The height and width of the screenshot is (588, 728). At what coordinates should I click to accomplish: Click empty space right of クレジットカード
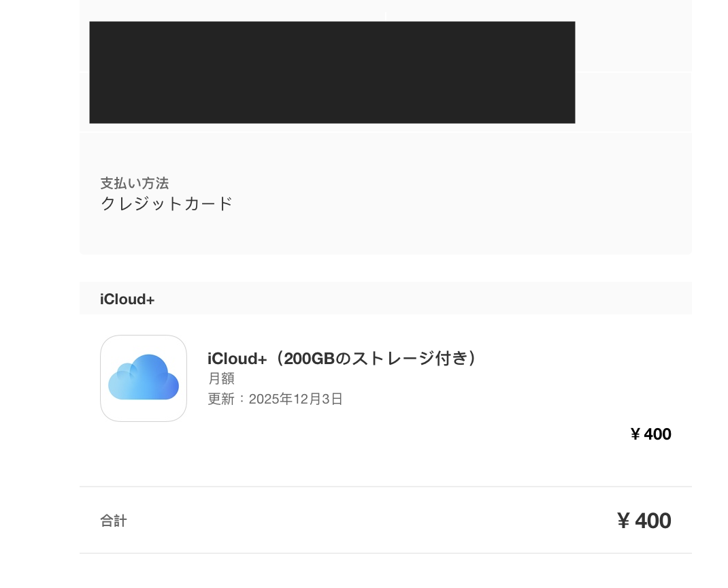click(x=463, y=203)
